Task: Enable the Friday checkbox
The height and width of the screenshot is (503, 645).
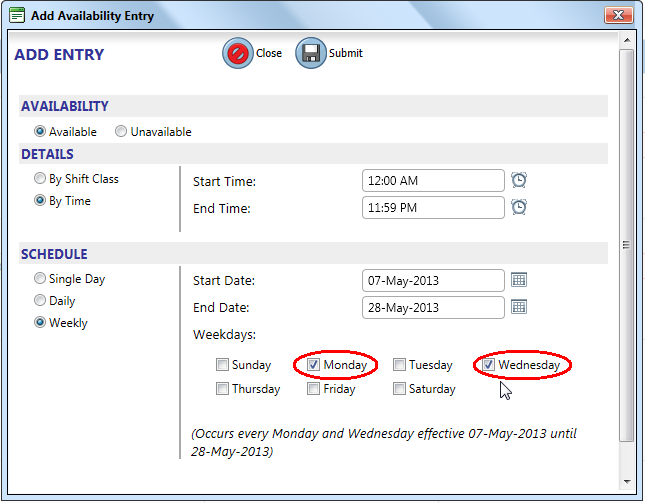Action: 314,389
